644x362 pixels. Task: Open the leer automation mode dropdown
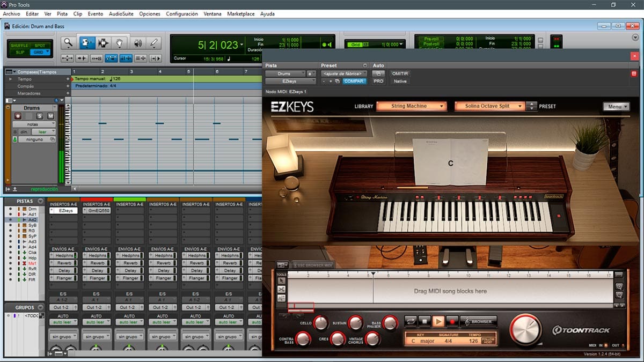tap(43, 131)
